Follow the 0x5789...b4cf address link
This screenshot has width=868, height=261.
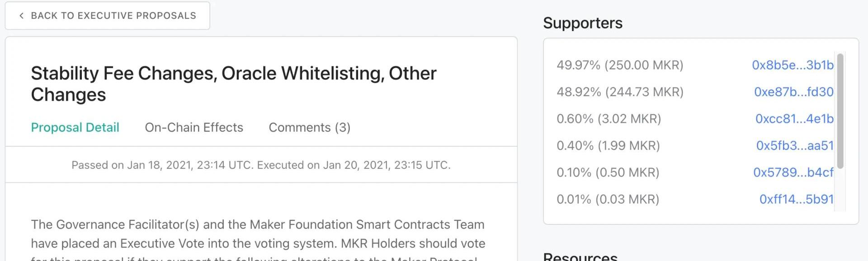click(x=793, y=172)
